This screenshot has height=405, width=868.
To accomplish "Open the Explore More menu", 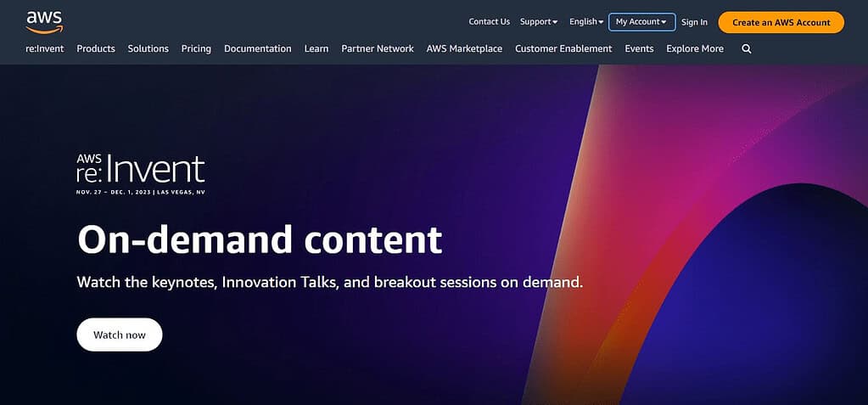I will click(695, 48).
